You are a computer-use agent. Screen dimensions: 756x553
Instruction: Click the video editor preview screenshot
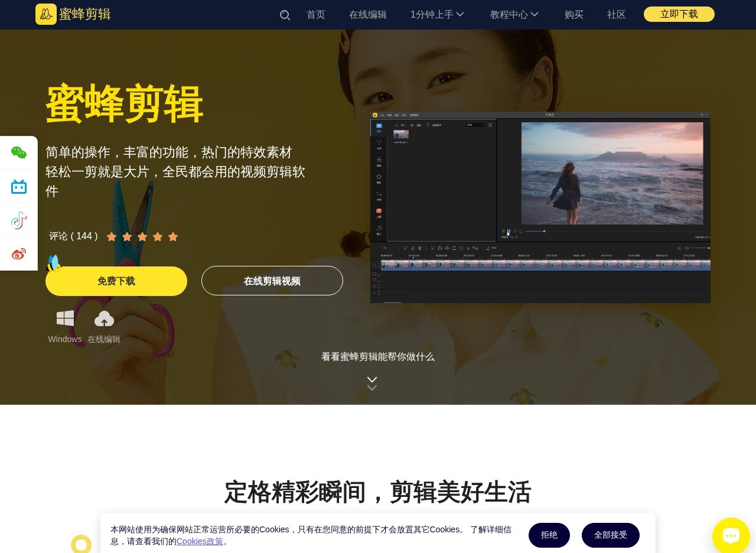(x=540, y=207)
